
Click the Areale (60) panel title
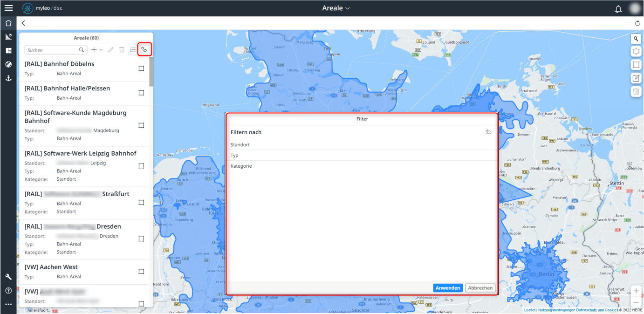point(86,38)
